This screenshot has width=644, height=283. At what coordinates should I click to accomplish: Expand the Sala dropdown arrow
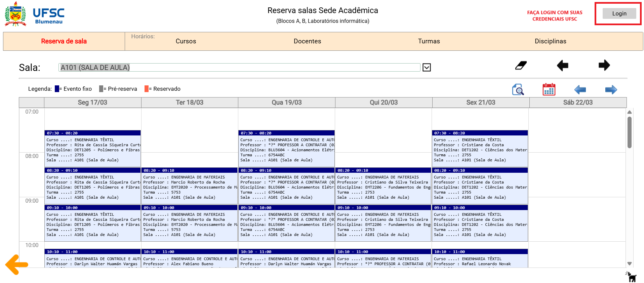point(427,68)
